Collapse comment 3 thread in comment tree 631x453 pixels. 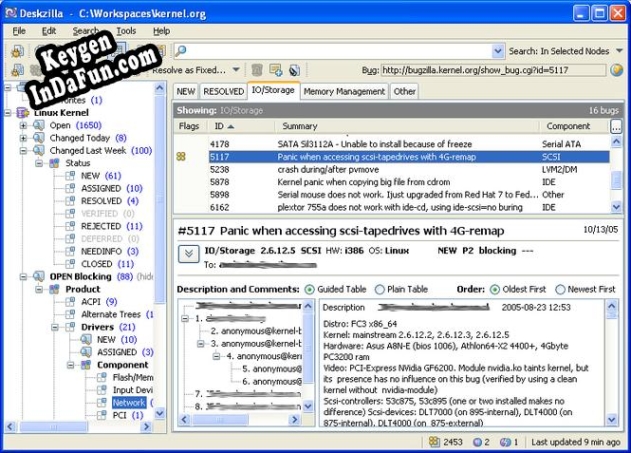200,344
